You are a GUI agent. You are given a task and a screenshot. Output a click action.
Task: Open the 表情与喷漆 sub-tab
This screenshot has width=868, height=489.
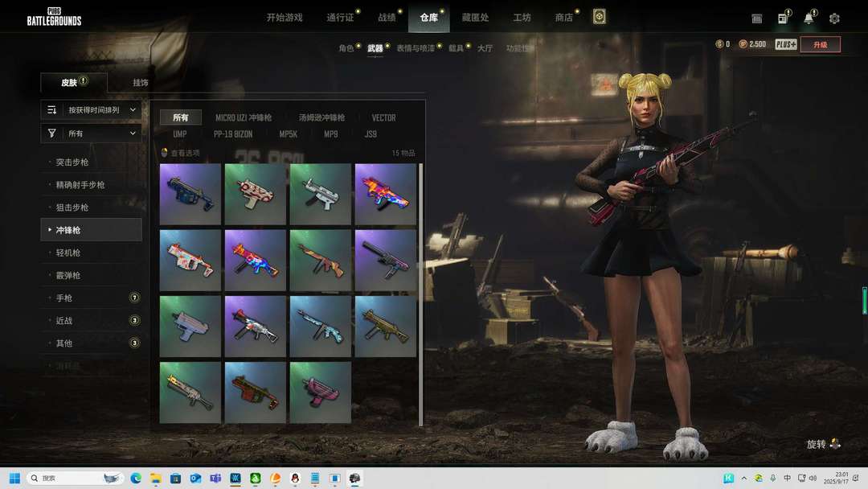pyautogui.click(x=416, y=48)
